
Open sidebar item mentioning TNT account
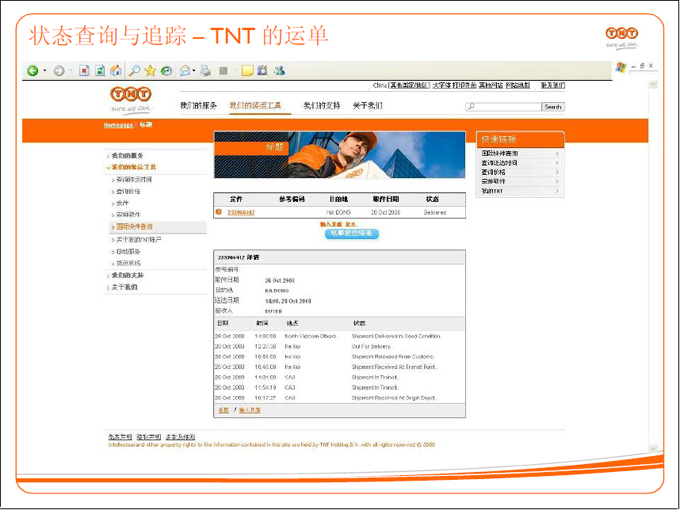(139, 239)
